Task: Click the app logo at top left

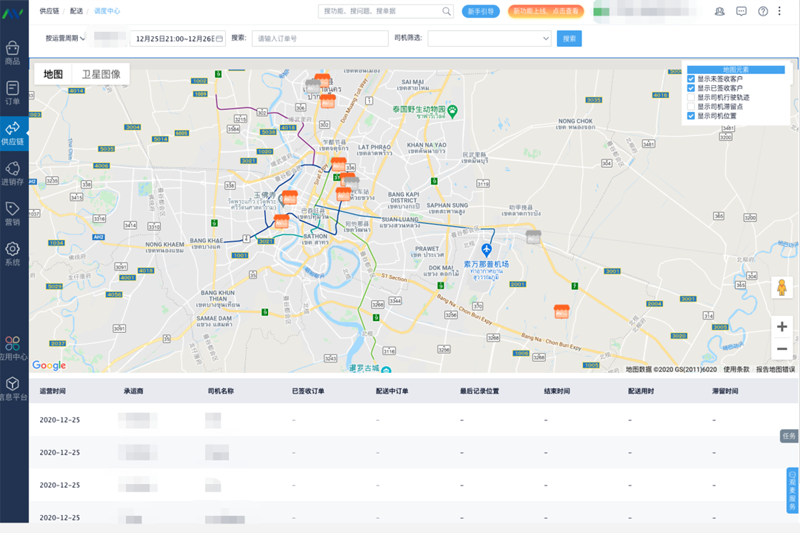Action: pos(12,13)
